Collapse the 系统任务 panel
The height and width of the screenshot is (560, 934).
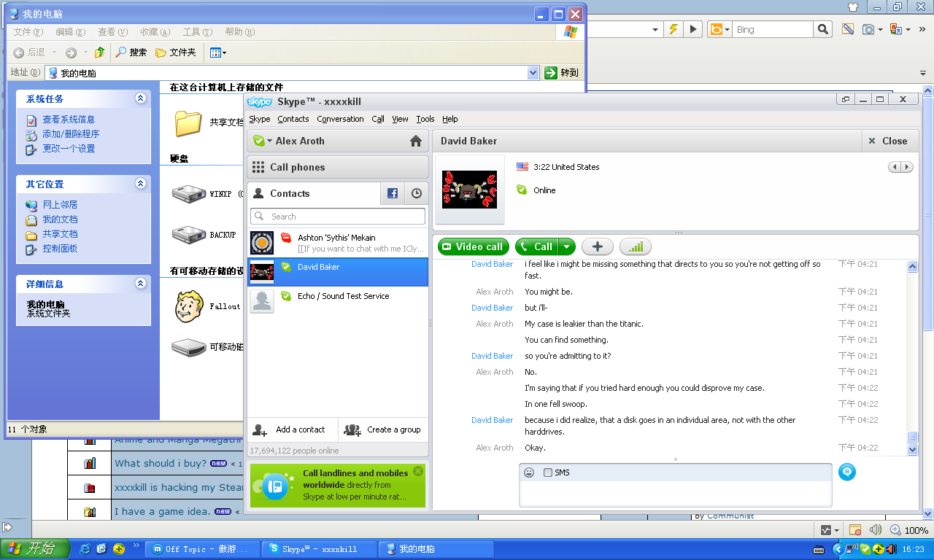click(x=141, y=98)
